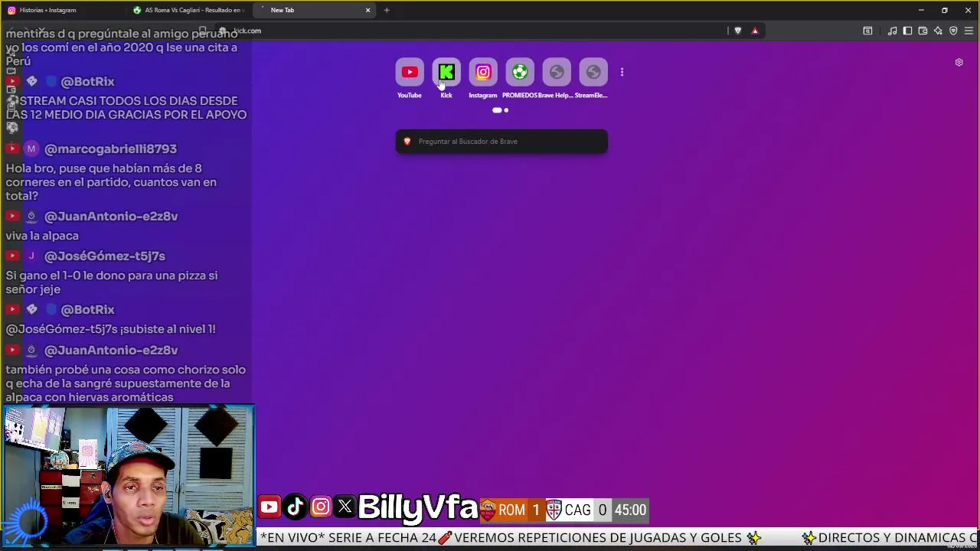Click the Brave search box on new tab
Viewport: 980px width, 551px height.
[x=501, y=142]
